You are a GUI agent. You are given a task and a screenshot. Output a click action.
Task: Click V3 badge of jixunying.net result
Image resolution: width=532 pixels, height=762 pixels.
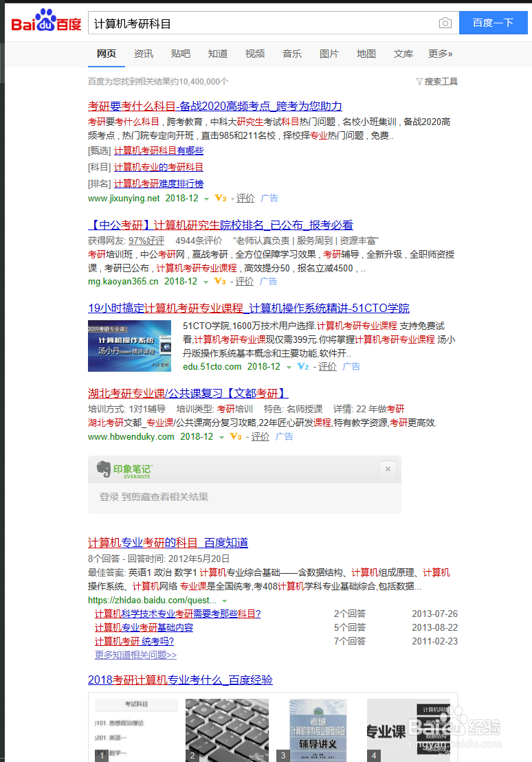220,198
